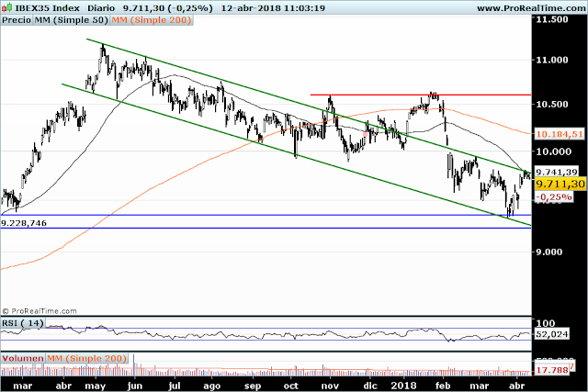Select the orange MM (Simple 200) label
Viewport: 588px width, 392px height.
(x=152, y=20)
